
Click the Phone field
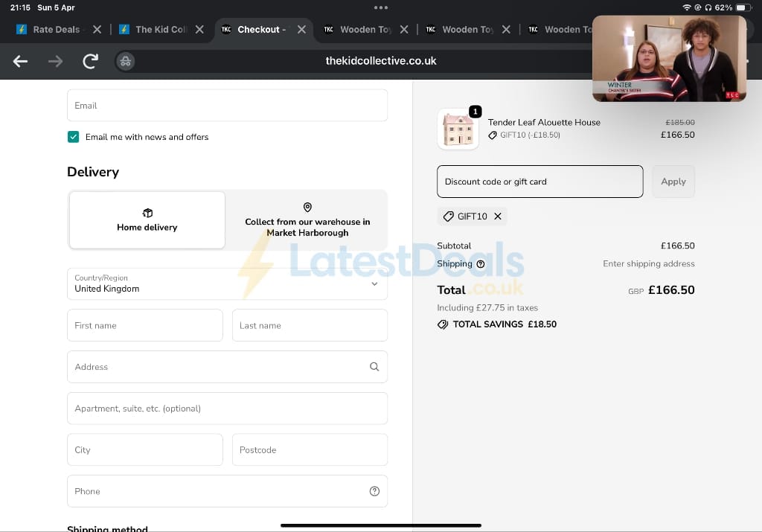coord(228,491)
